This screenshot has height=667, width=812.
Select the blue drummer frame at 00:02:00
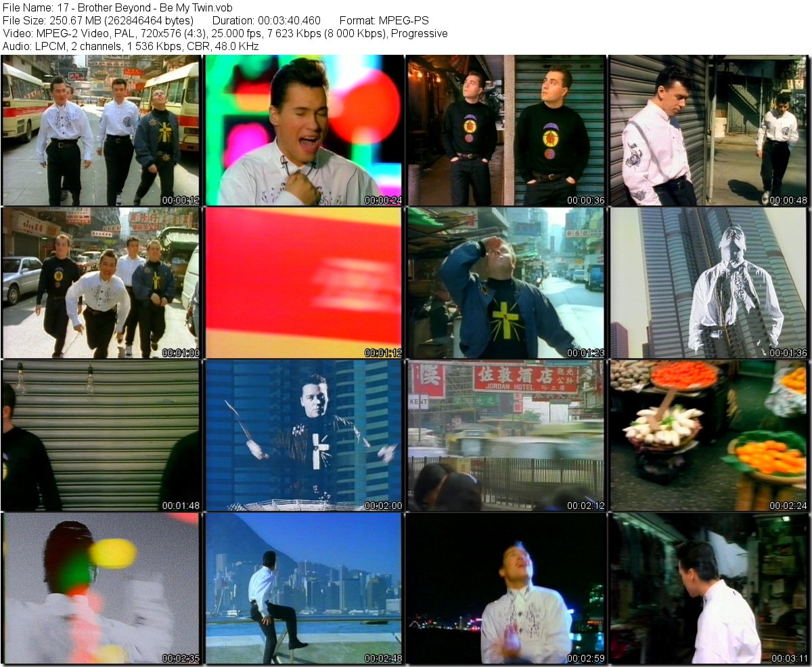point(303,436)
